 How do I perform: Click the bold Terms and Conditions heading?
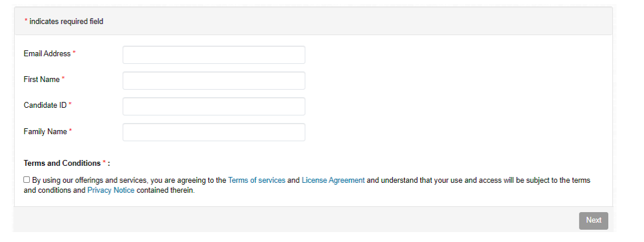(62, 163)
